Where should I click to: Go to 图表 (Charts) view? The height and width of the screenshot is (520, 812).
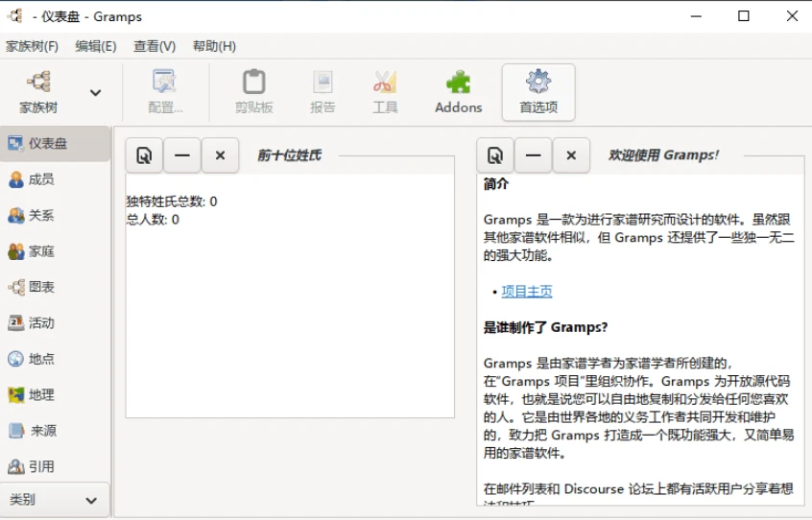40,287
